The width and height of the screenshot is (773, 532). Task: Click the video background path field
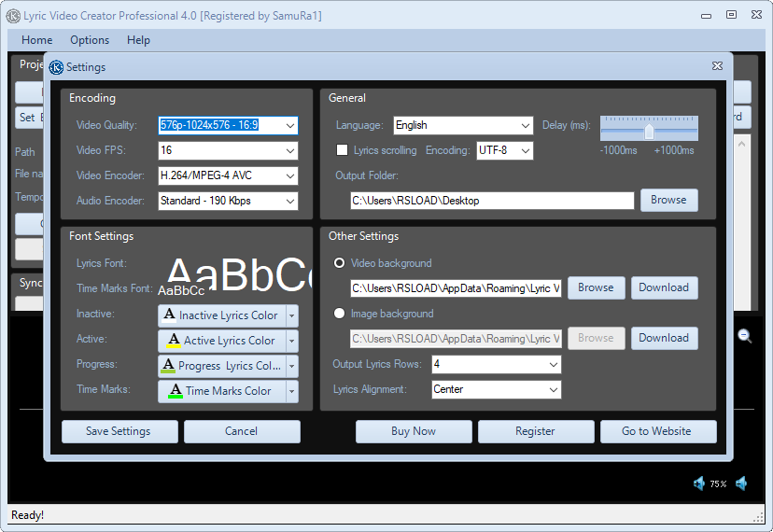pos(456,288)
